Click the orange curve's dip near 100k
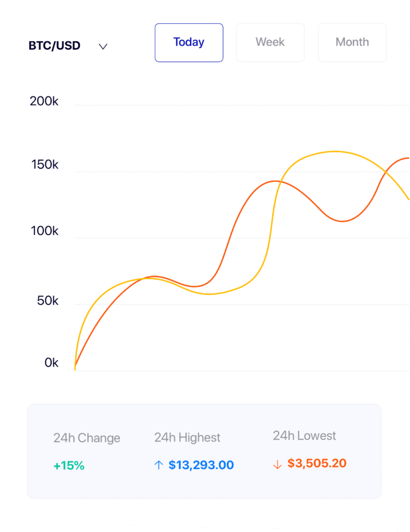Viewport: 410px width, 532px height. pyautogui.click(x=342, y=221)
